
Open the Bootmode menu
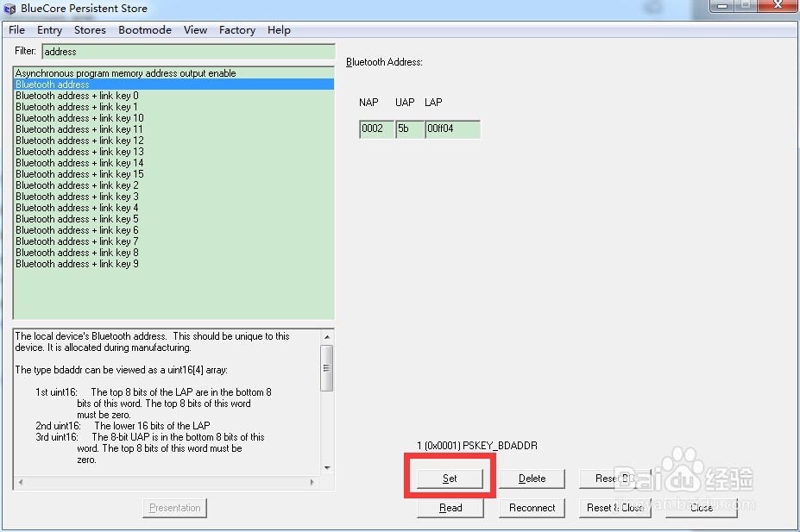[145, 30]
